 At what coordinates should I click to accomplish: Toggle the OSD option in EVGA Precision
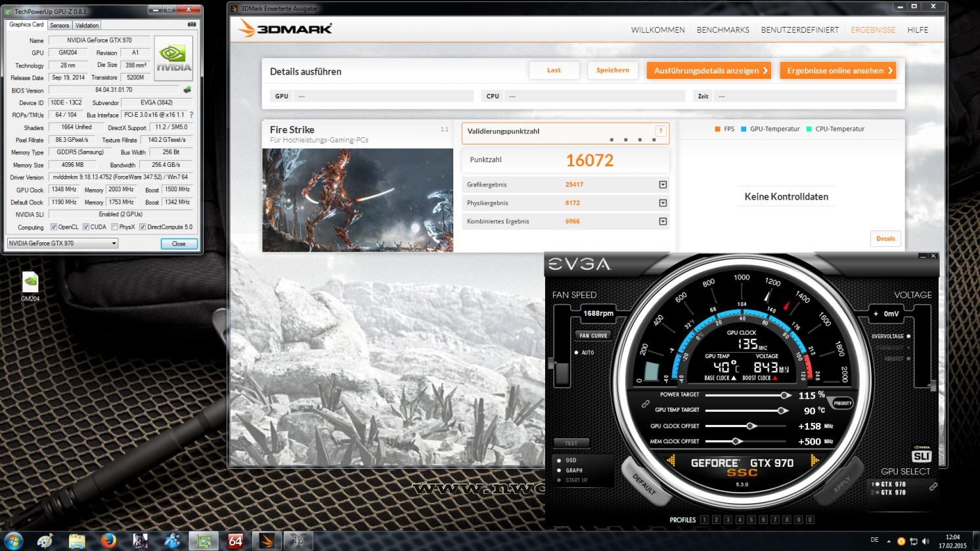[560, 460]
